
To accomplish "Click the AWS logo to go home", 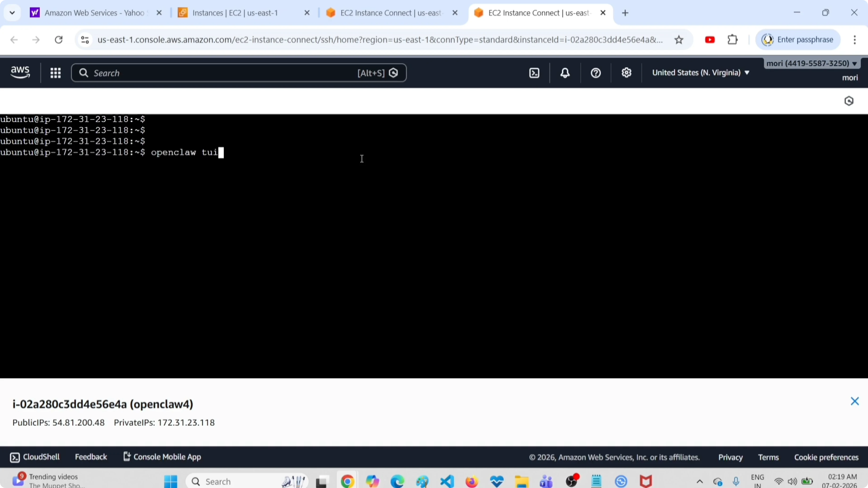I will click(20, 72).
